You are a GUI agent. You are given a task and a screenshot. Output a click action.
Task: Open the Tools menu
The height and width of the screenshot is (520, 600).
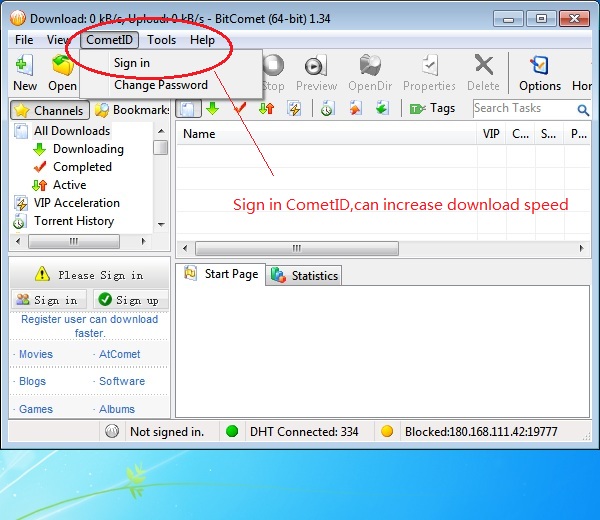[161, 40]
